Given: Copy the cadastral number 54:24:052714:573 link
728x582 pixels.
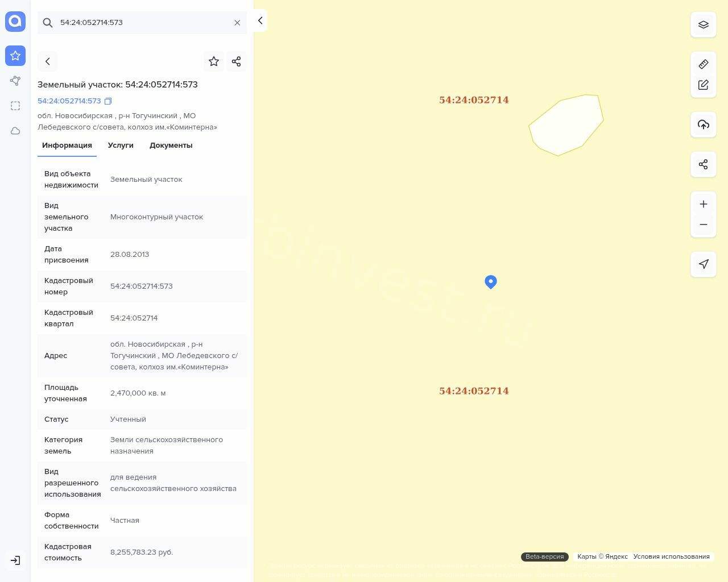Looking at the screenshot, I should click(x=108, y=101).
